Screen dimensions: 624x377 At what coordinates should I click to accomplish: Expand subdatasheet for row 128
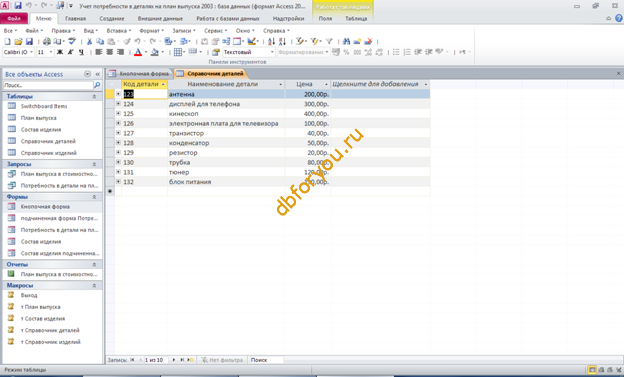[118, 143]
